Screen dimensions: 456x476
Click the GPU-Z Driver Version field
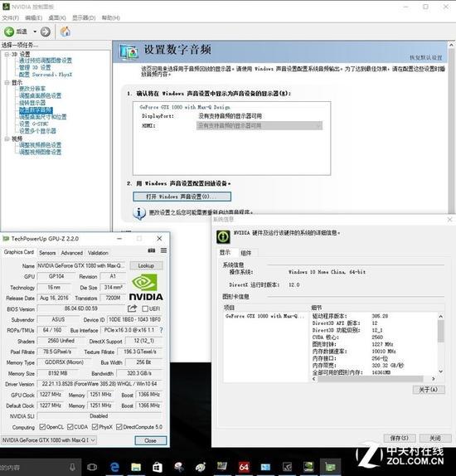[99, 384]
